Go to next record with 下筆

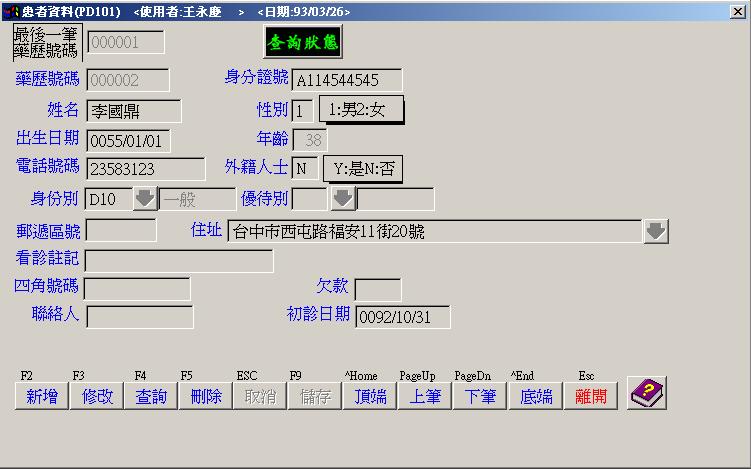click(x=480, y=396)
